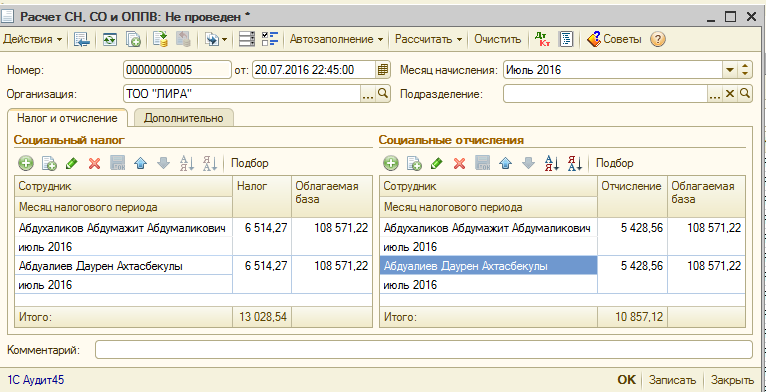This screenshot has height=392, width=766.
Task: Click the find-in-list toolbar icon
Action: [82, 40]
